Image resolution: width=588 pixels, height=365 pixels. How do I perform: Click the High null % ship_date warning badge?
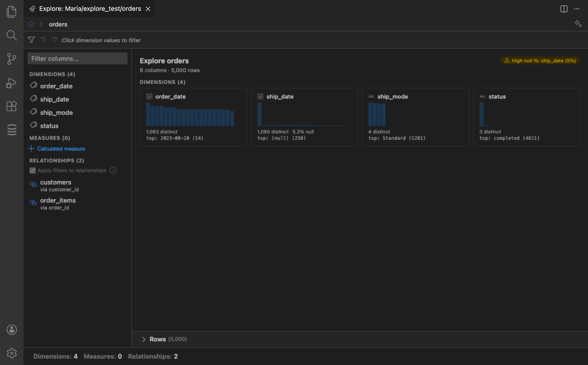pos(539,61)
